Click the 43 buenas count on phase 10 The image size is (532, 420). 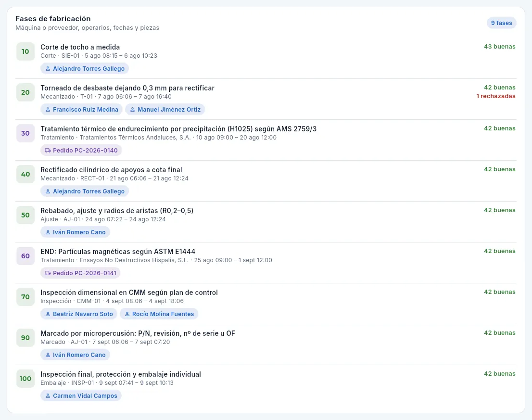click(x=499, y=47)
